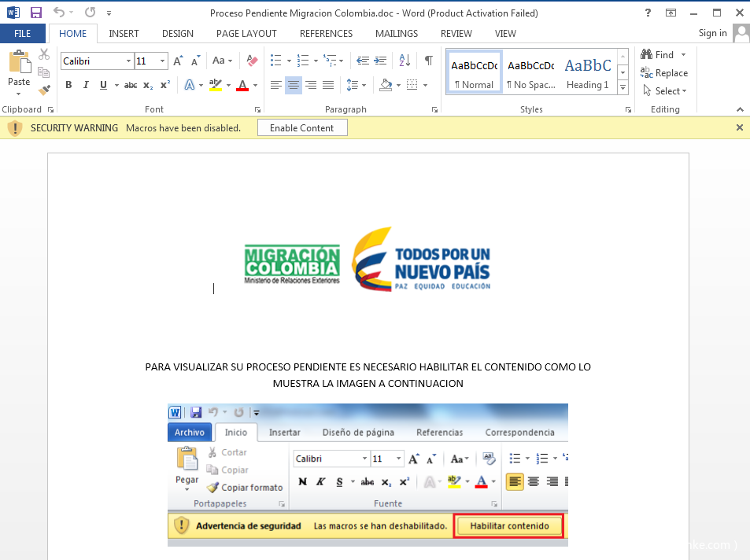
Task: Open the font size dropdown
Action: (x=163, y=61)
